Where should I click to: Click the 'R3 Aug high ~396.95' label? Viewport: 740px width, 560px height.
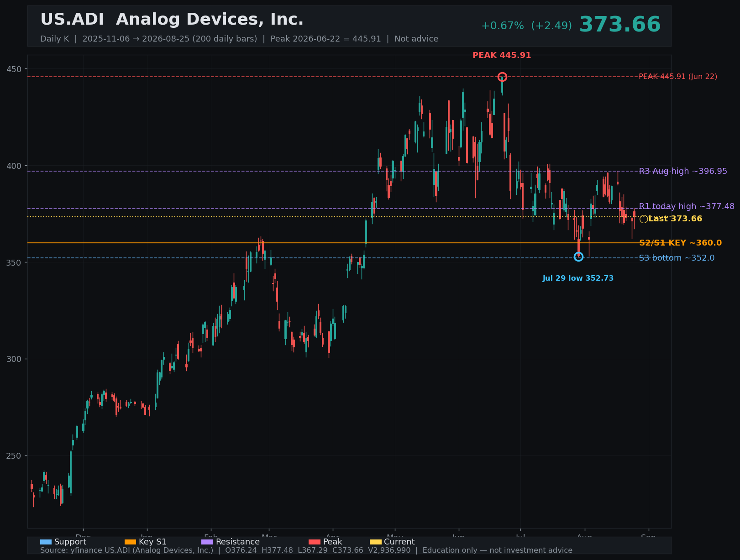click(683, 171)
